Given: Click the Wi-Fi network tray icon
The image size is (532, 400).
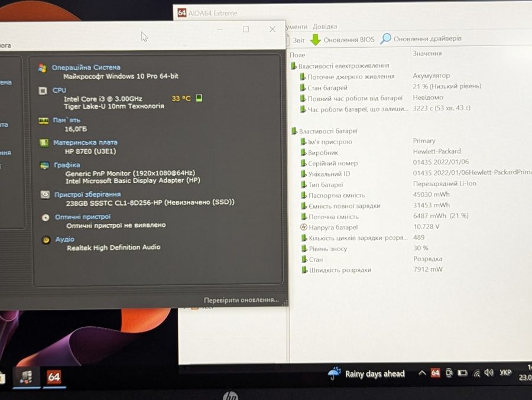Looking at the screenshot, I should click(476, 373).
